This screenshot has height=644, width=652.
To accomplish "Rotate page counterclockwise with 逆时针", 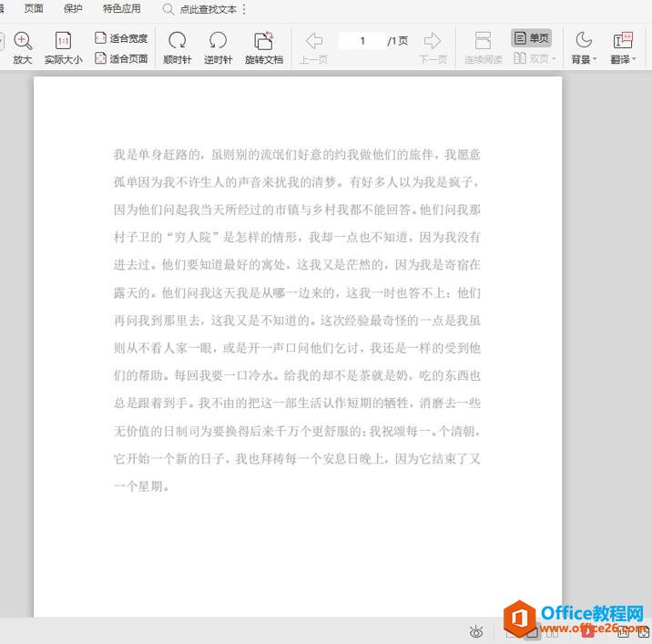I will pos(218,41).
